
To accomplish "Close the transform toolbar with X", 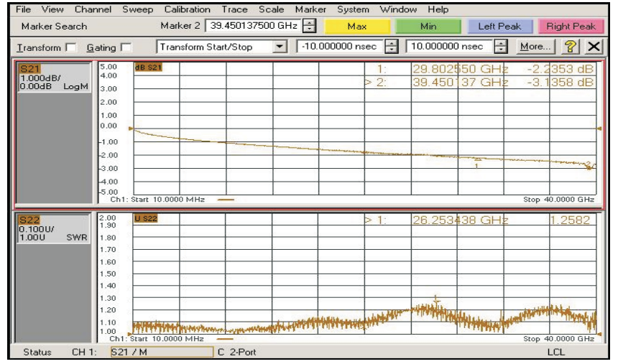I will click(594, 47).
